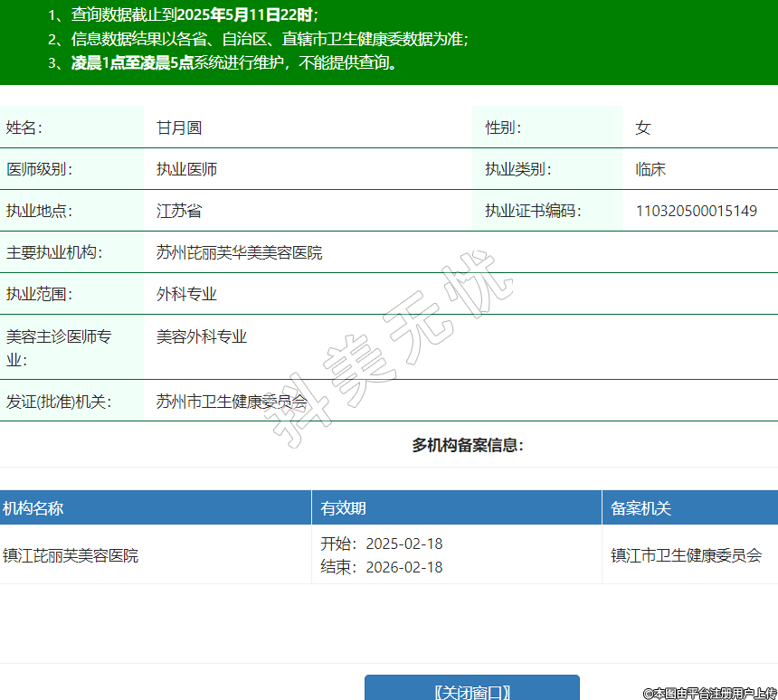Click the practice location value 江苏省

click(179, 211)
